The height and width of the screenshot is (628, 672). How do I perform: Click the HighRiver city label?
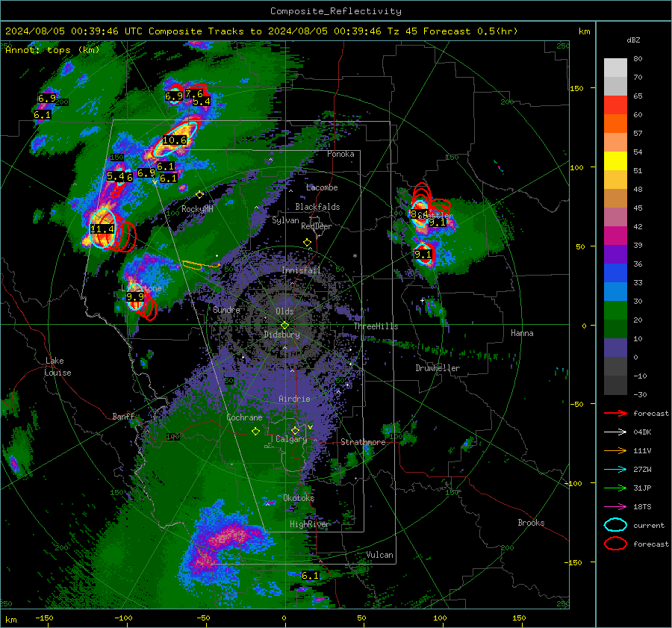point(309,524)
